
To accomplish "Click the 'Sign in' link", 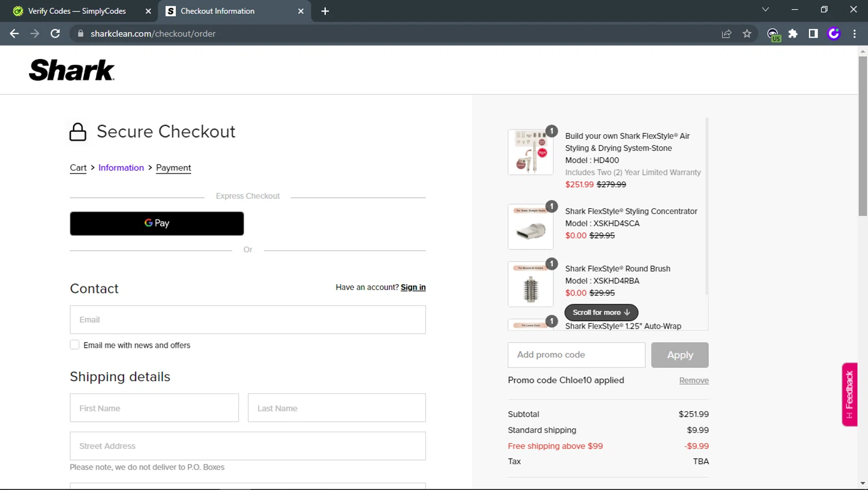I will [x=413, y=287].
